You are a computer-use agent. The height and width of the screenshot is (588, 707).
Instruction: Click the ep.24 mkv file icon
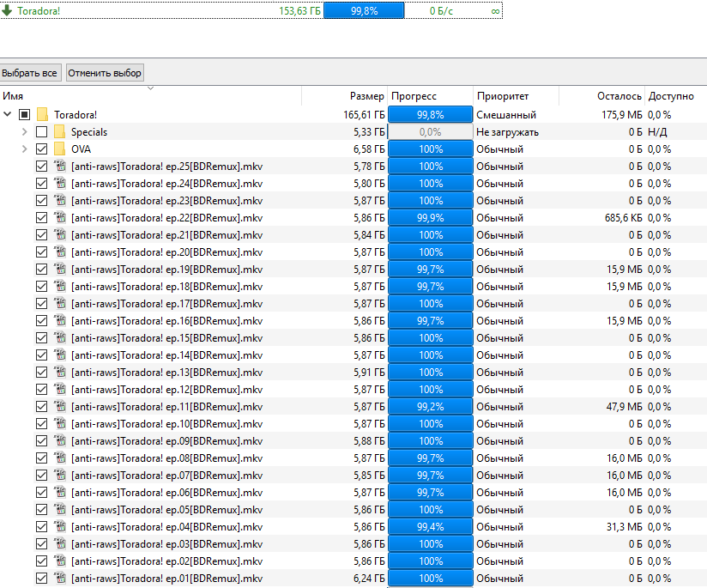click(x=60, y=183)
